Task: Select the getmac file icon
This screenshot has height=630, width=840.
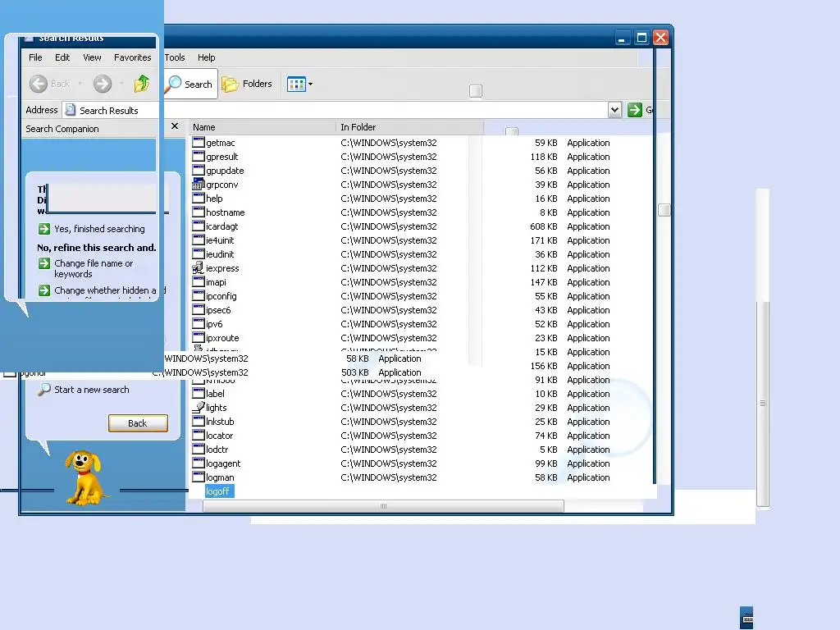Action: (x=199, y=143)
